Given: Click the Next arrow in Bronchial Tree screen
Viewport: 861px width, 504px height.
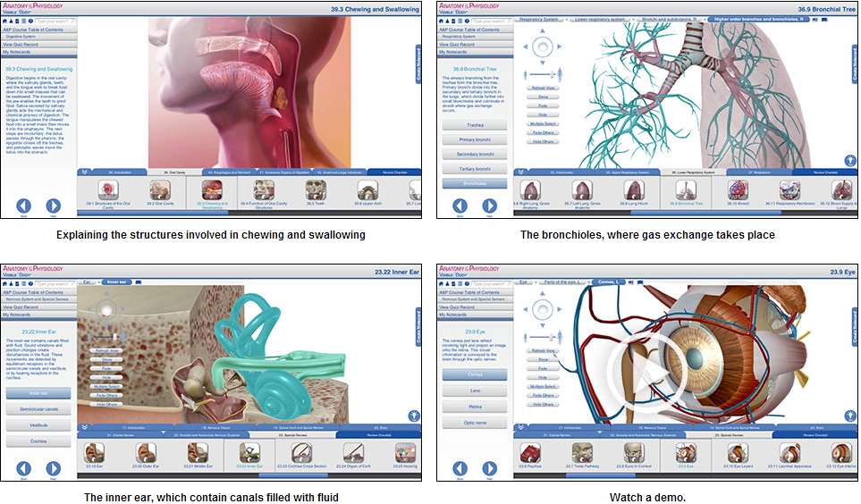Looking at the screenshot, I should pyautogui.click(x=489, y=206).
